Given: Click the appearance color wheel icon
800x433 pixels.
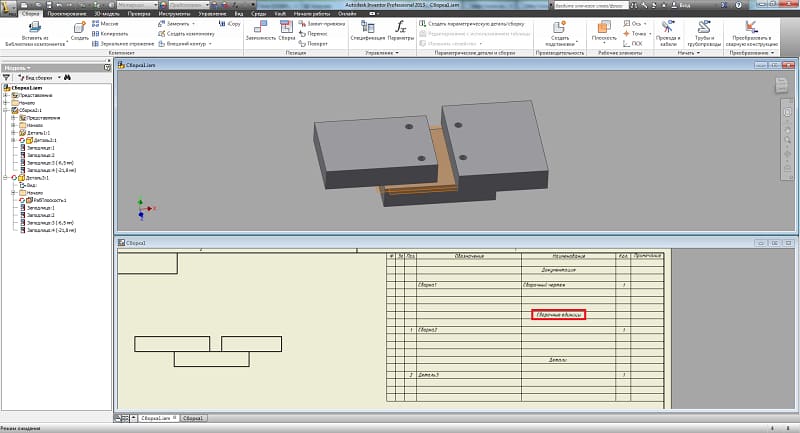Looking at the screenshot, I should pyautogui.click(x=163, y=5).
